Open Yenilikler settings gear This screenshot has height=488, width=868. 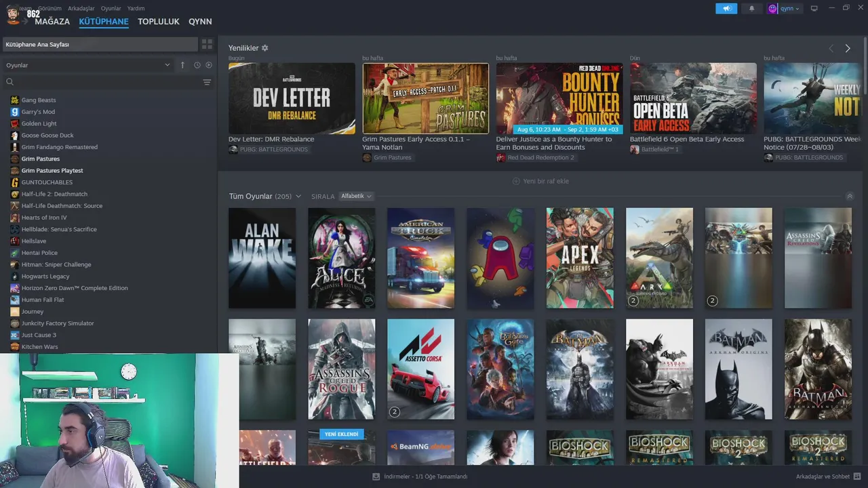pyautogui.click(x=265, y=48)
